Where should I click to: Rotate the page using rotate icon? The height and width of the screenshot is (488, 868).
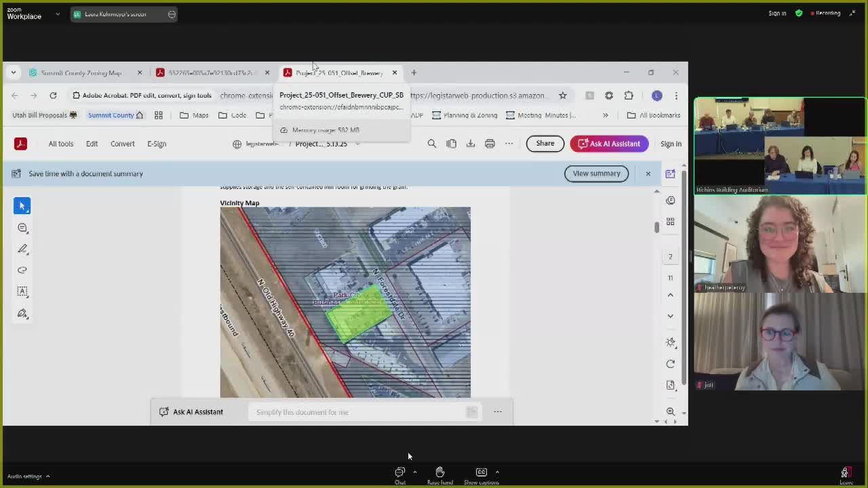click(670, 364)
